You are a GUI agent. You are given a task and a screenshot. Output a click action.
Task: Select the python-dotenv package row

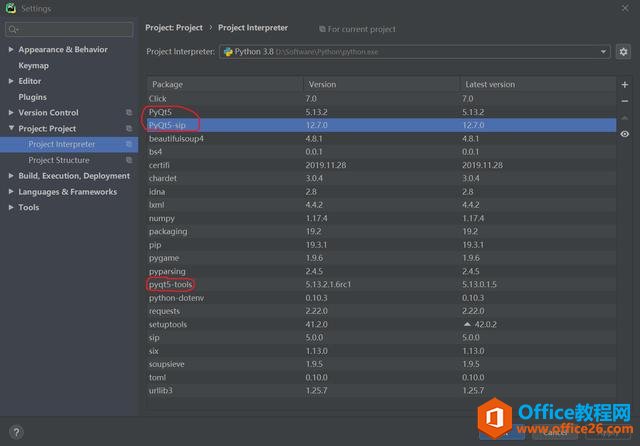tap(382, 298)
